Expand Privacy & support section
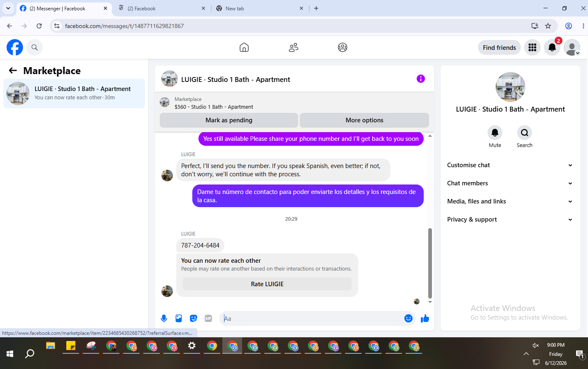The height and width of the screenshot is (369, 588). (x=510, y=220)
